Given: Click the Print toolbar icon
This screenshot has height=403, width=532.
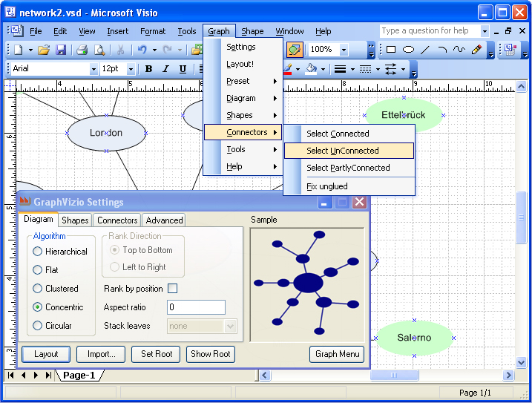Looking at the screenshot, I should (x=82, y=50).
